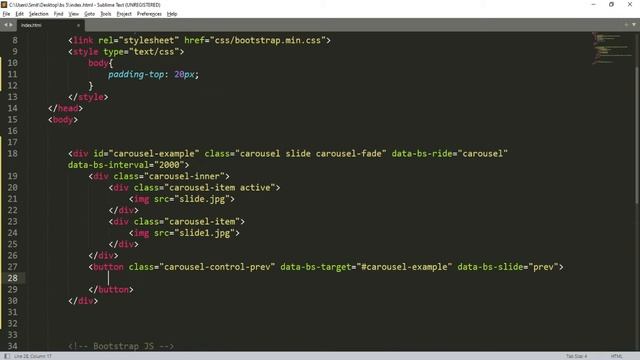This screenshot has height=360, width=640.
Task: Click "#carousel-example" data-bs-target value
Action: click(x=404, y=267)
